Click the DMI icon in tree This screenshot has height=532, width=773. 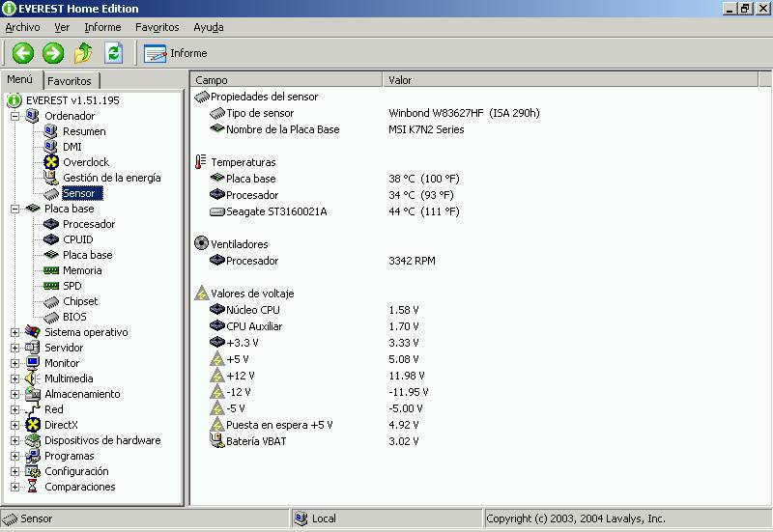tap(51, 147)
